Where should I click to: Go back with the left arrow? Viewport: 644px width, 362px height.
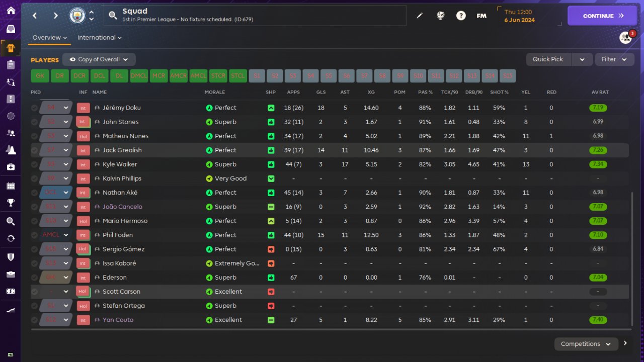coord(35,16)
